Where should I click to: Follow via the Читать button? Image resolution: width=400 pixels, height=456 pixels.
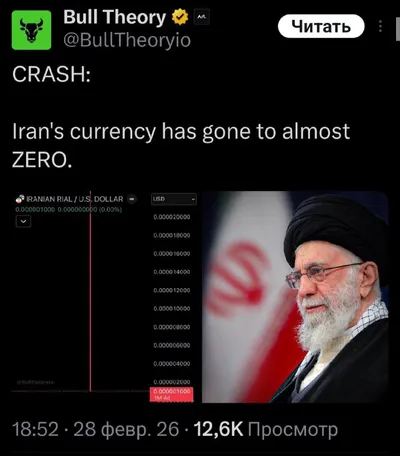[321, 26]
